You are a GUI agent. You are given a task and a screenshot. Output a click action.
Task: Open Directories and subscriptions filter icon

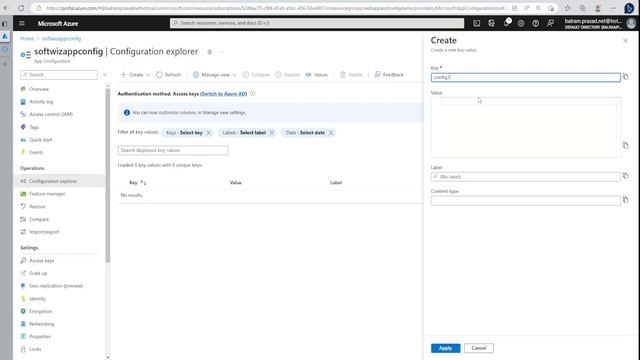(x=491, y=24)
